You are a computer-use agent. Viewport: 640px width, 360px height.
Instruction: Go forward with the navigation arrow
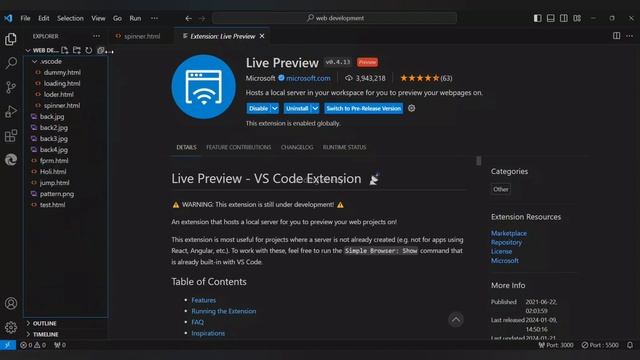(202, 18)
